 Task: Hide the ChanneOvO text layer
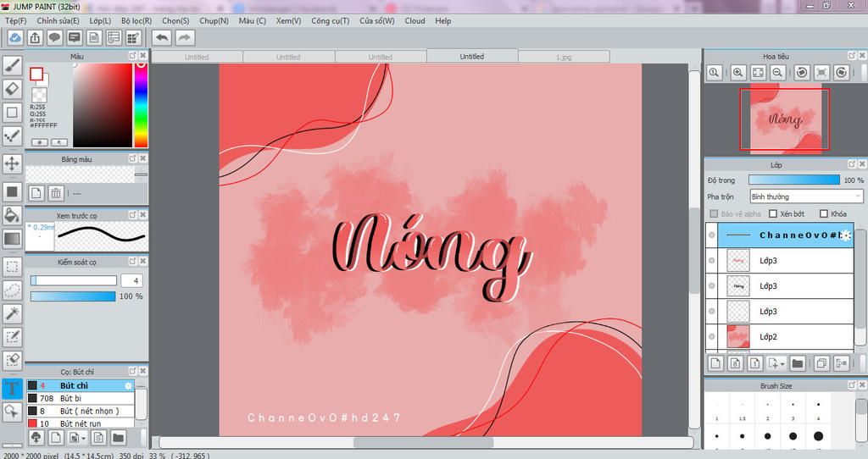pyautogui.click(x=712, y=235)
